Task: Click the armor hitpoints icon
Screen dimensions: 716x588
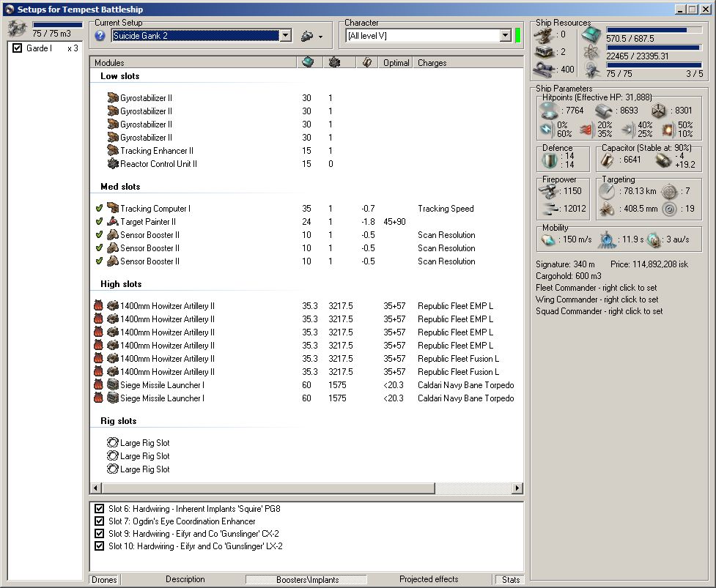Action: 603,111
